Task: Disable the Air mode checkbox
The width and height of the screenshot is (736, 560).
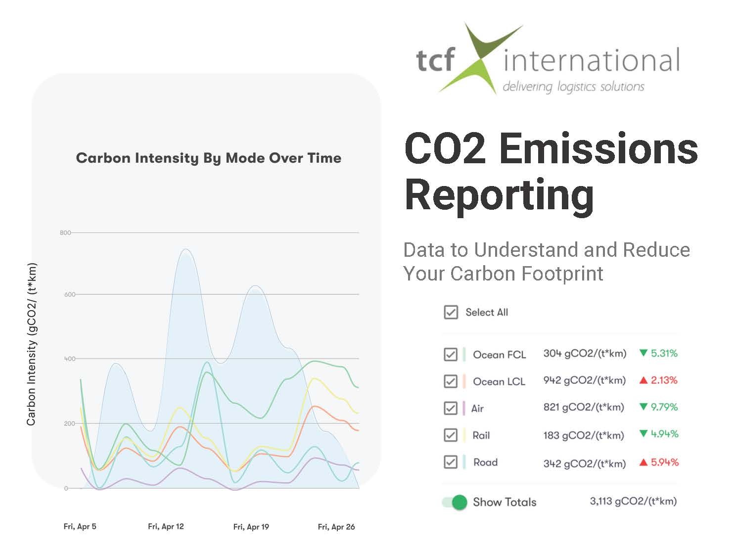Action: click(451, 408)
